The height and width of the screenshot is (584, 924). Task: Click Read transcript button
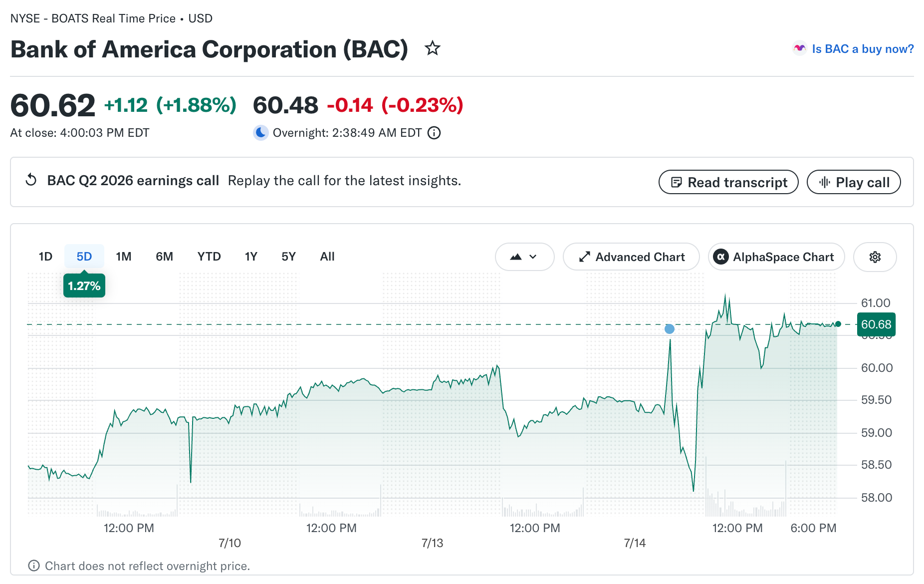click(x=728, y=182)
